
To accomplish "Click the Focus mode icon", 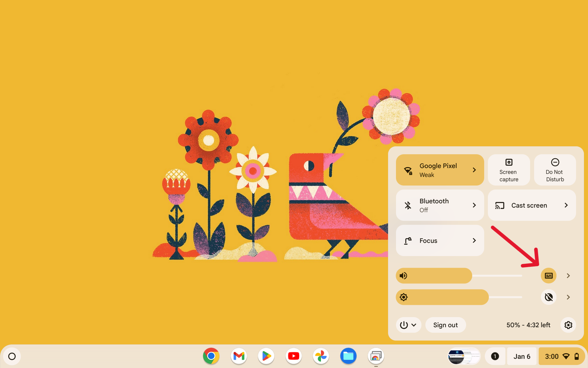I will (408, 240).
